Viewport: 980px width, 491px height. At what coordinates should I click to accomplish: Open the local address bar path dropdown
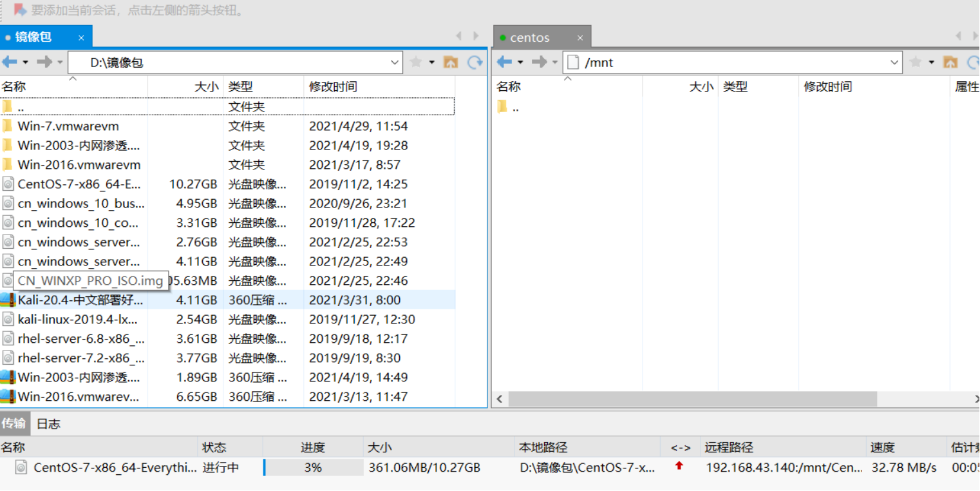[x=395, y=61]
